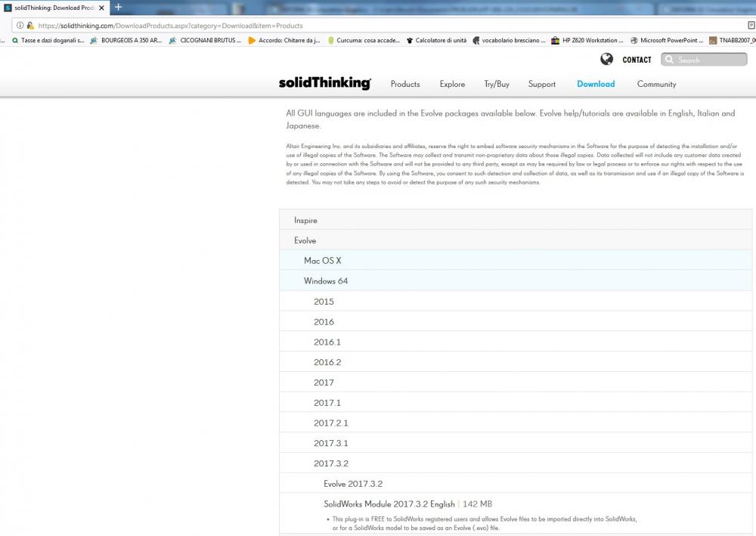The height and width of the screenshot is (536, 756).
Task: Expand the 2017.2.1 version row
Action: (516, 423)
